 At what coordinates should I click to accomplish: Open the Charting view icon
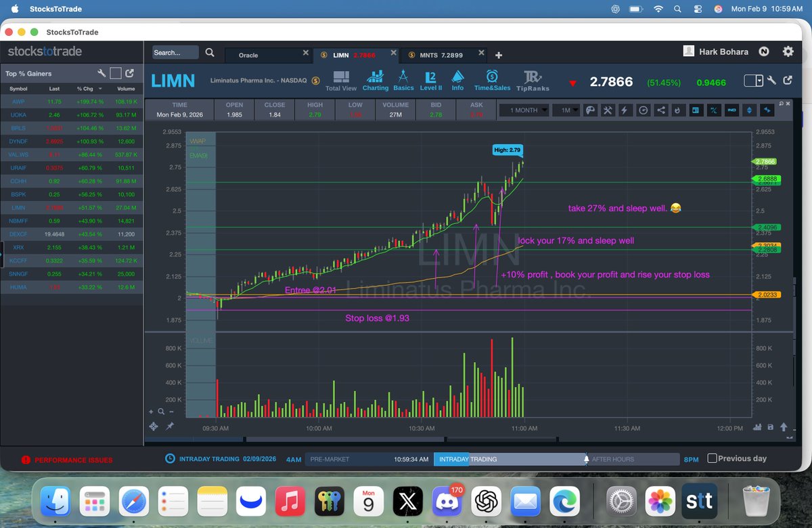375,81
